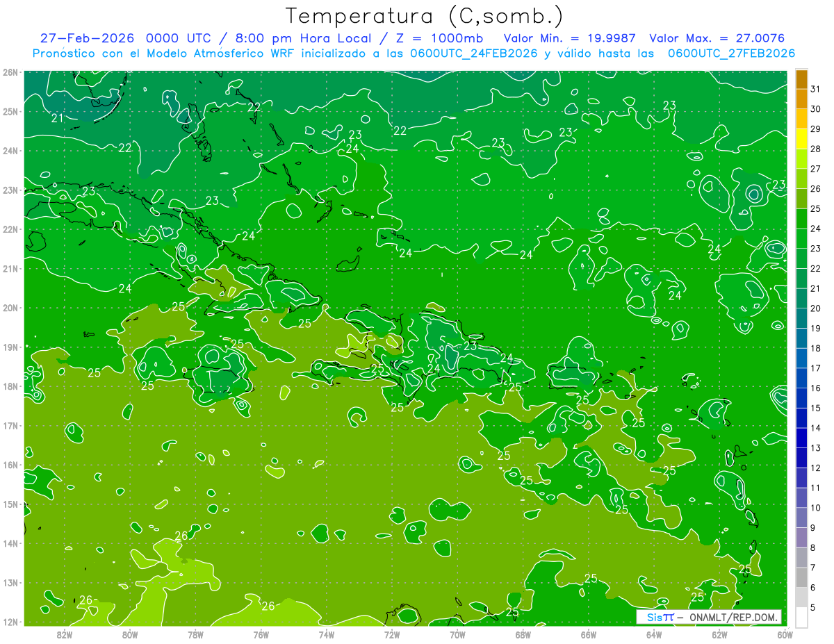Click the '66W' longitude axis label

point(589,634)
